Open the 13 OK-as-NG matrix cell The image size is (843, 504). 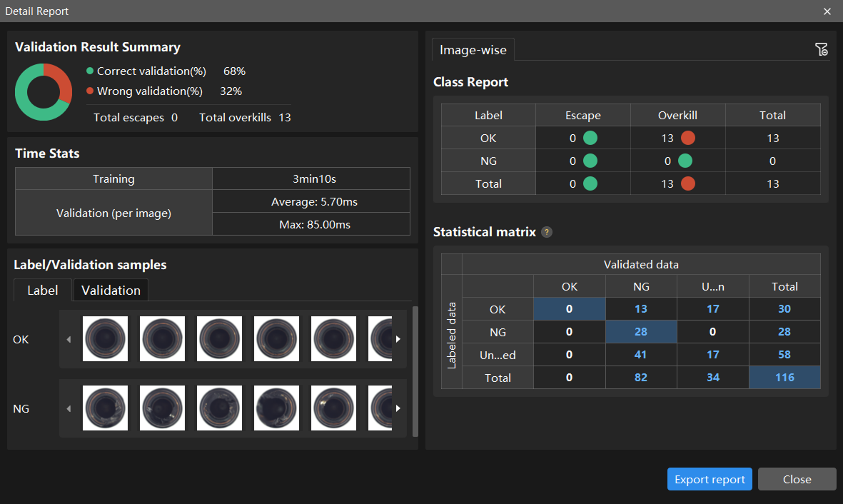point(641,309)
